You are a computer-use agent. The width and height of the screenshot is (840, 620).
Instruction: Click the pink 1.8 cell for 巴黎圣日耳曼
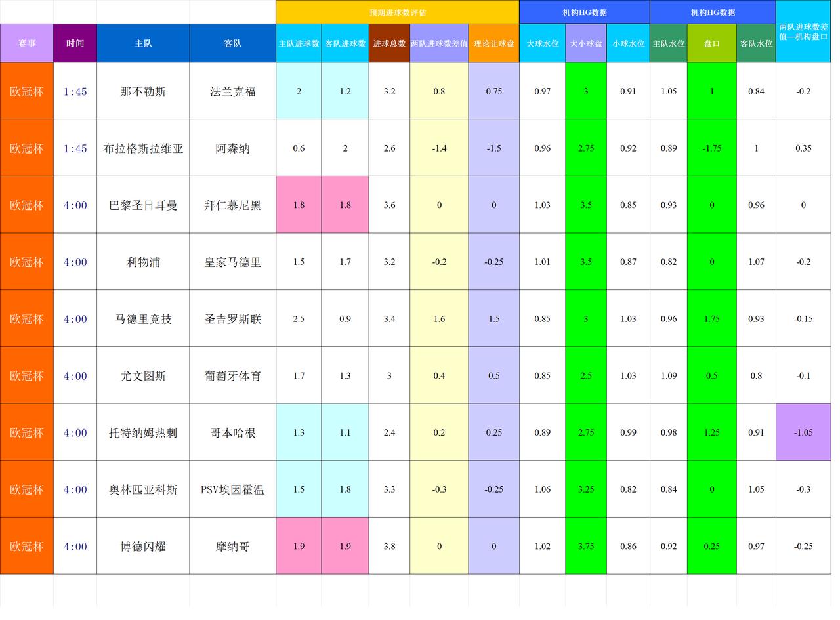[299, 205]
